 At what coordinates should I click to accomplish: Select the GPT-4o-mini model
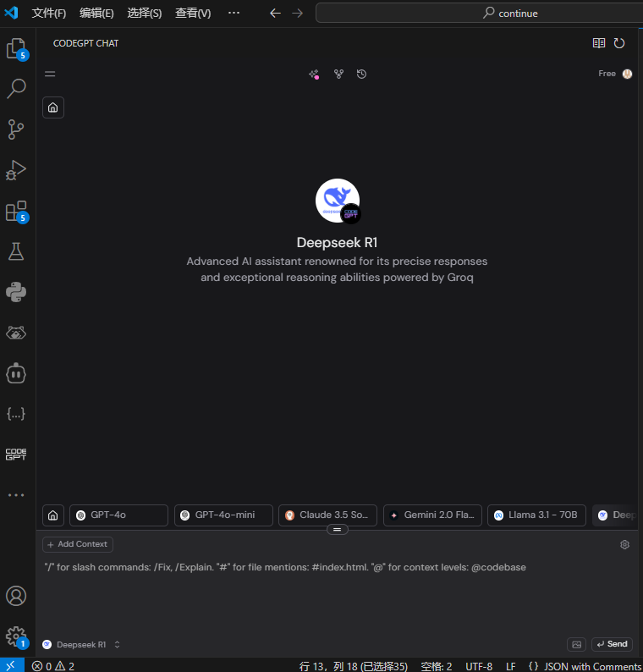pyautogui.click(x=223, y=515)
